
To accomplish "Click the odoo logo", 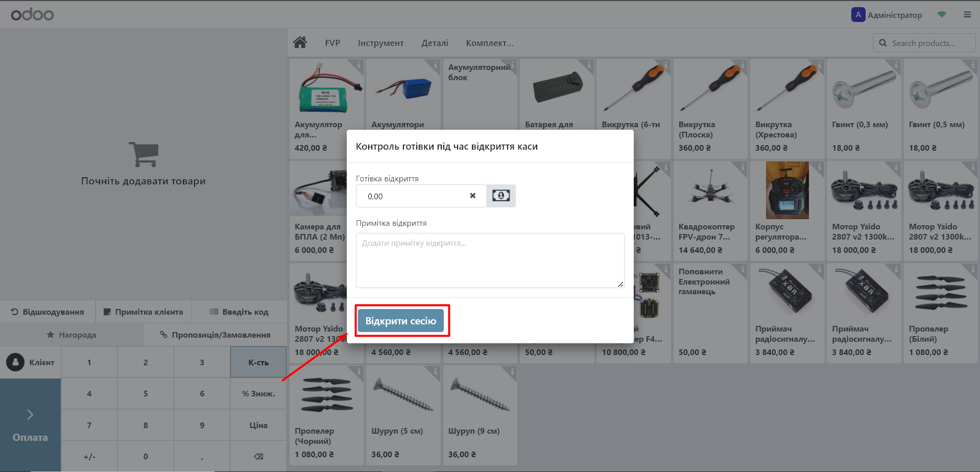I will click(32, 14).
